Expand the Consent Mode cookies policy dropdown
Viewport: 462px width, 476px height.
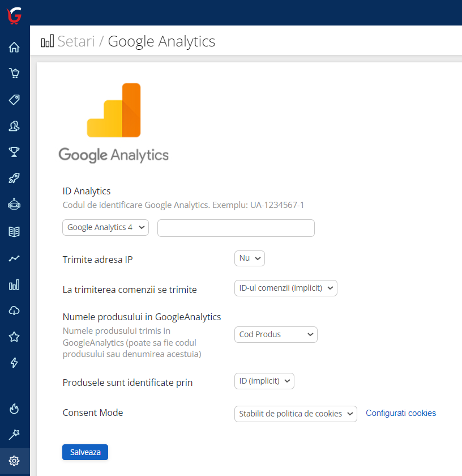[295, 414]
